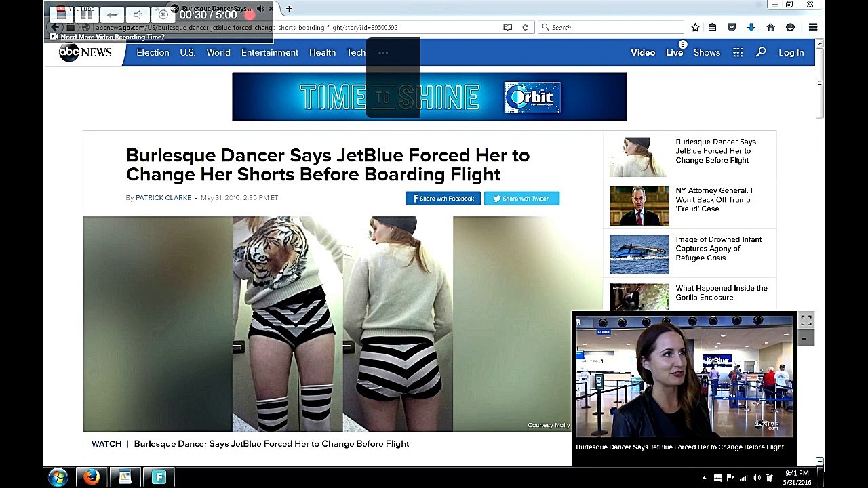The height and width of the screenshot is (488, 868).
Task: Click the address bar URL
Action: (246, 27)
